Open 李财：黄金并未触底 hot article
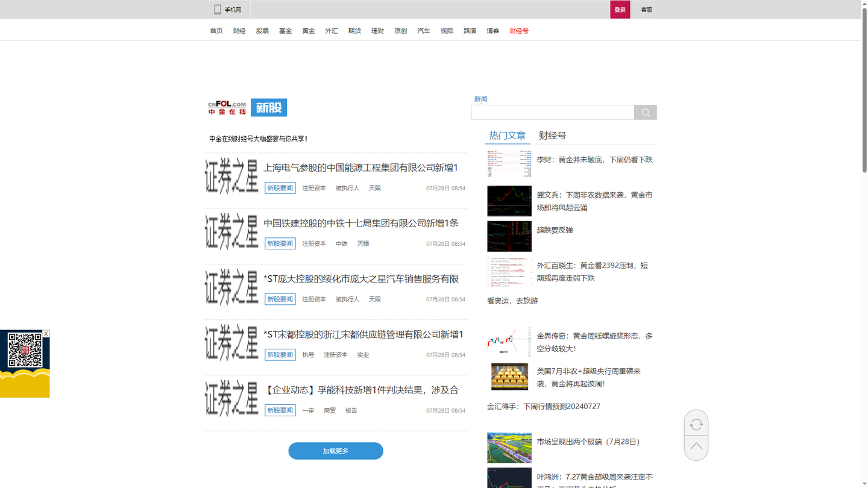Viewport: 868px width, 488px height. [x=594, y=160]
